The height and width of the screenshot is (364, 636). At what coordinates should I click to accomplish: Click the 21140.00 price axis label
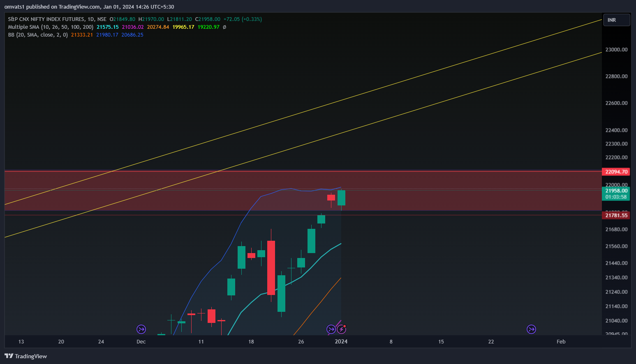point(616,306)
